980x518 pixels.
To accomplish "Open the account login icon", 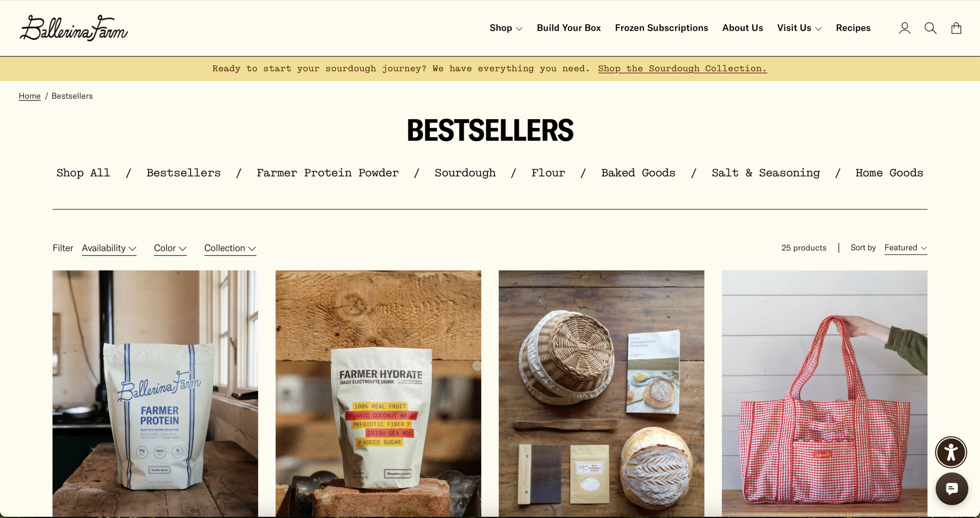I will click(x=905, y=28).
